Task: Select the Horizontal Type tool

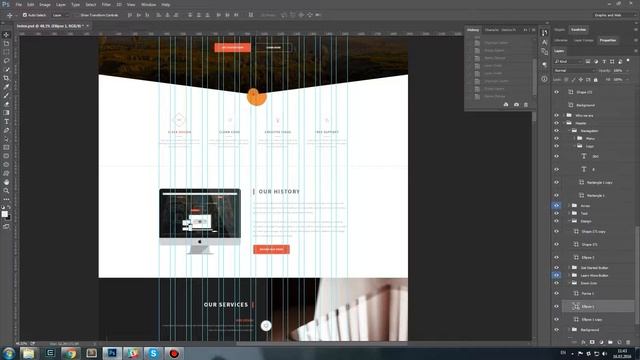Action: click(6, 122)
